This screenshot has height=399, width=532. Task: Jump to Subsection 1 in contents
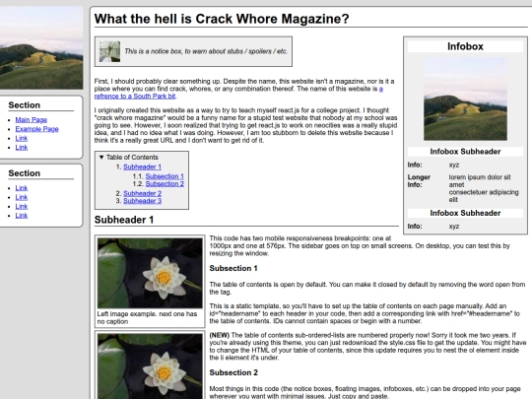[165, 176]
